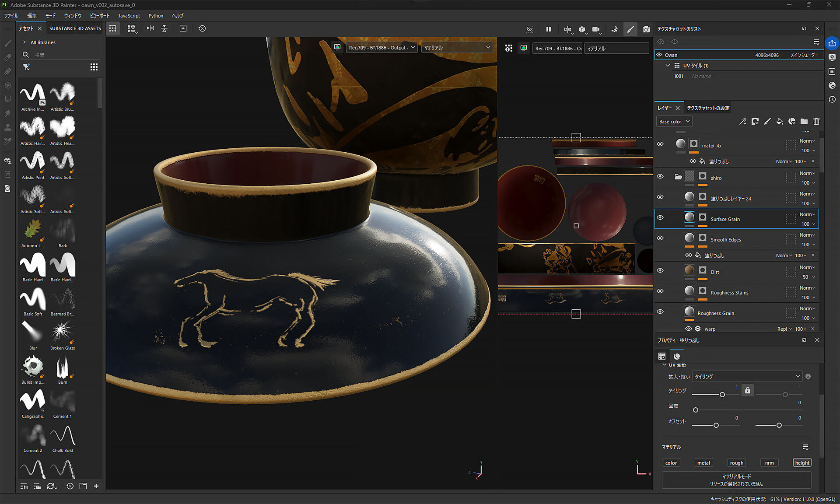Click the delete layer trash icon
This screenshot has width=840, height=504.
(x=816, y=121)
